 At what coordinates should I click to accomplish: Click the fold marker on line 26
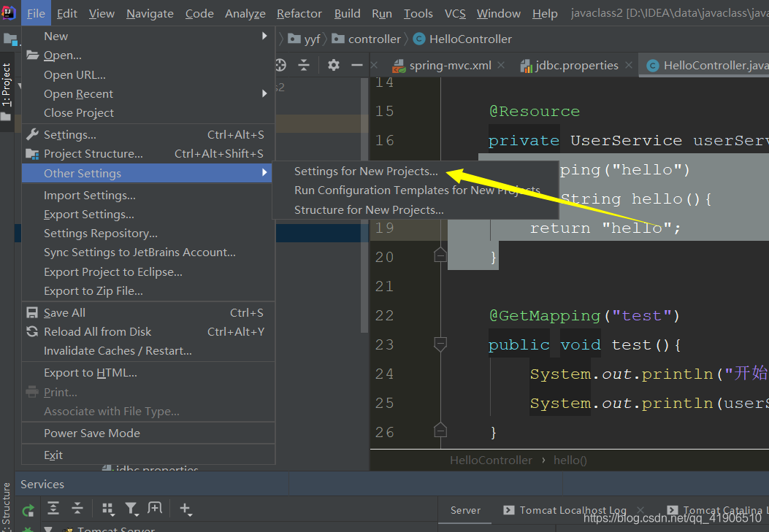[x=440, y=431]
